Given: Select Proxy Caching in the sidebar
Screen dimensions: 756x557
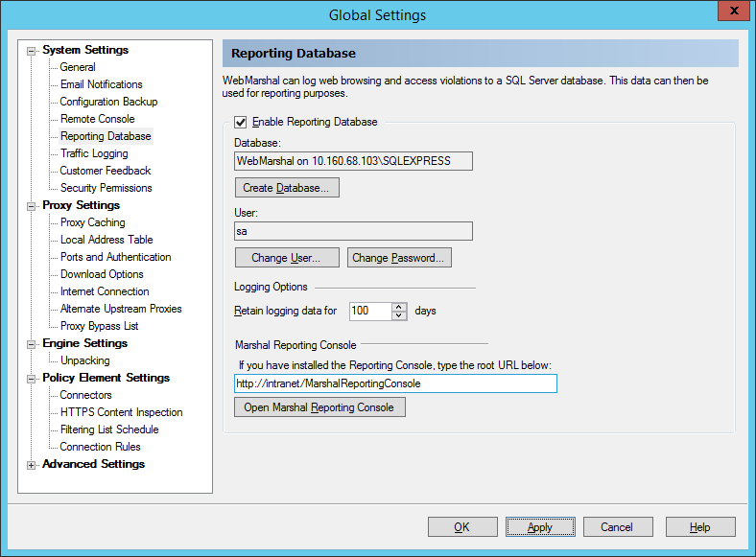Looking at the screenshot, I should pos(92,222).
